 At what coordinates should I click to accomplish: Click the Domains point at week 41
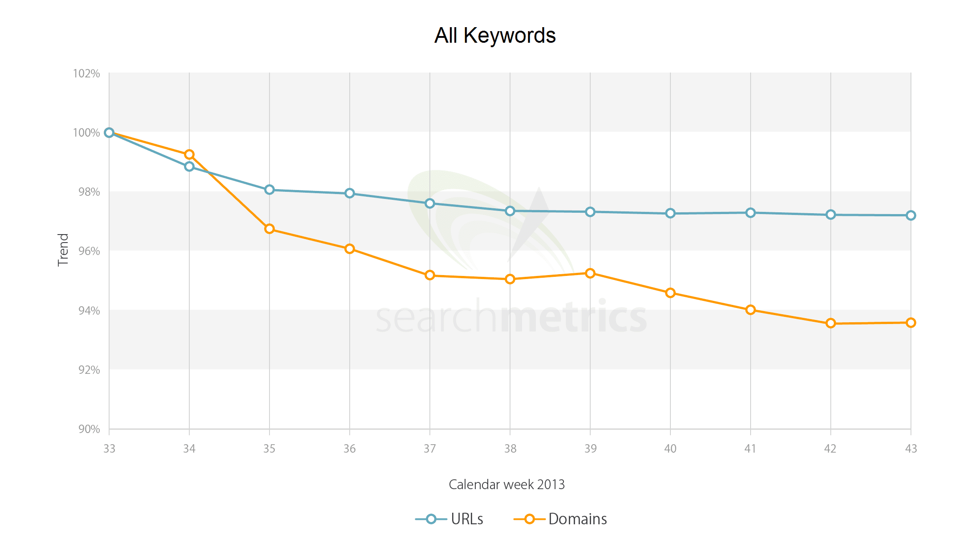[x=751, y=310]
